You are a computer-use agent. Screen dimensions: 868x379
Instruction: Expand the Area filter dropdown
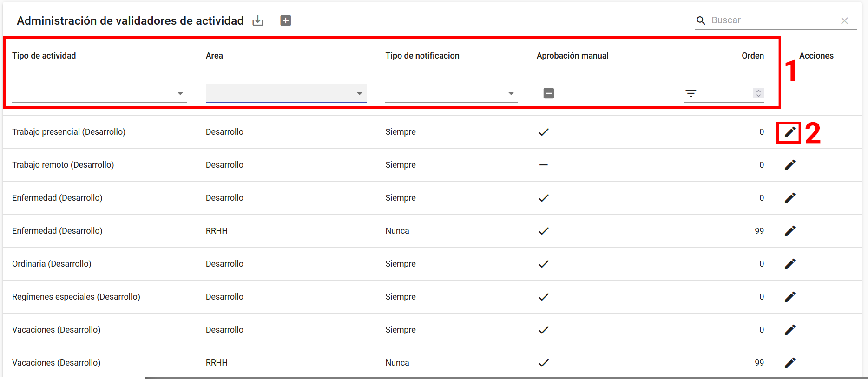[359, 93]
